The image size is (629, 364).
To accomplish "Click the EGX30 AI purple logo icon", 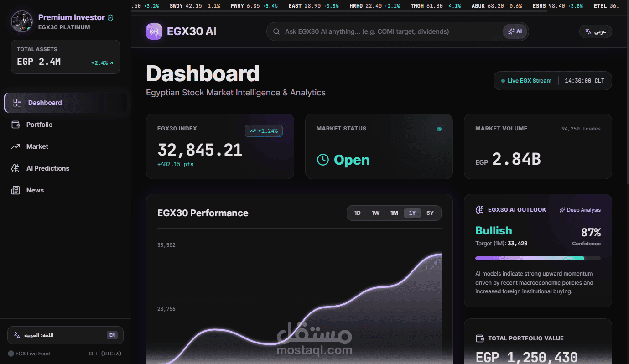I will 154,31.
